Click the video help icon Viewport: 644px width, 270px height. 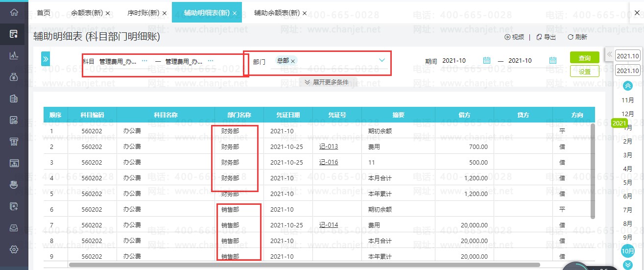click(x=514, y=37)
